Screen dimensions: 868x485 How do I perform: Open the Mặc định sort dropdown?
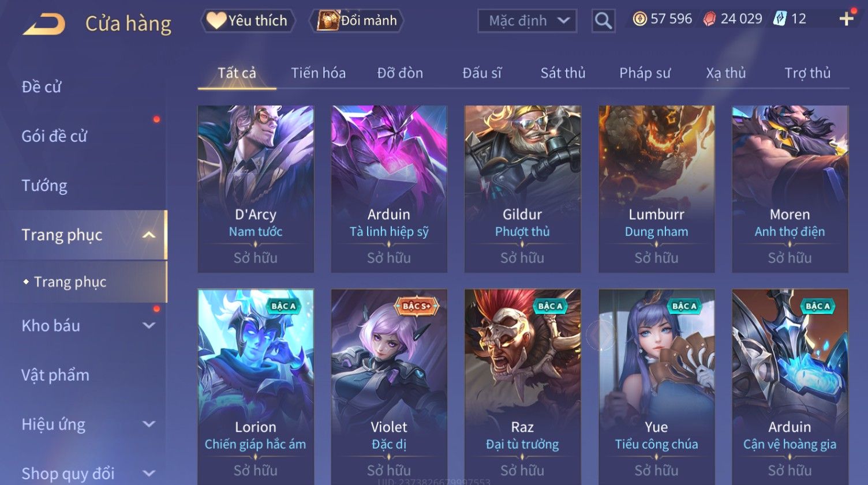tap(527, 21)
